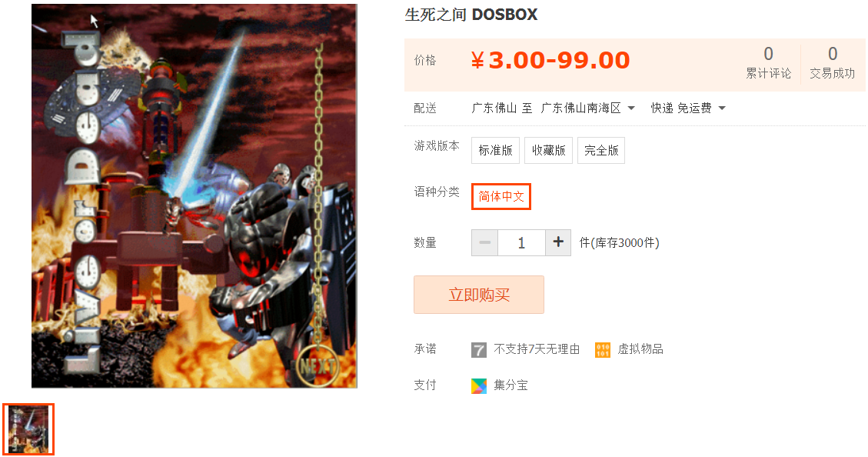
Task: Click the 7-day no-return policy icon
Action: (479, 350)
